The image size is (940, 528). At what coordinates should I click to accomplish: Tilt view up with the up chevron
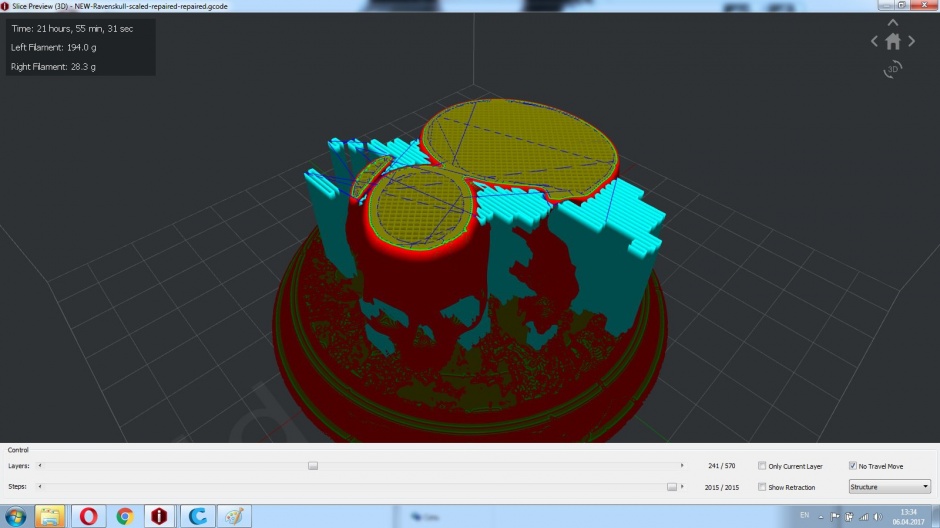pos(893,23)
